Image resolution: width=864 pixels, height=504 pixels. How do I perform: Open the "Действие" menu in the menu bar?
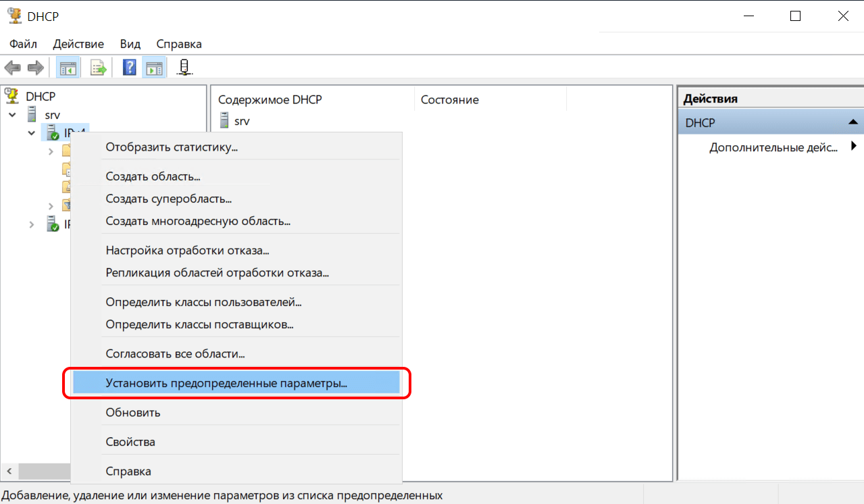(78, 44)
